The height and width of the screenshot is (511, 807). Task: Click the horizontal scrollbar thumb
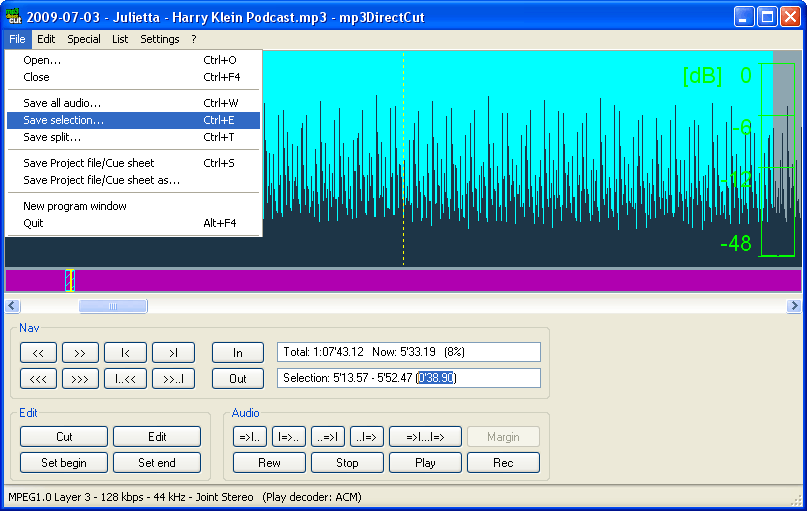113,306
